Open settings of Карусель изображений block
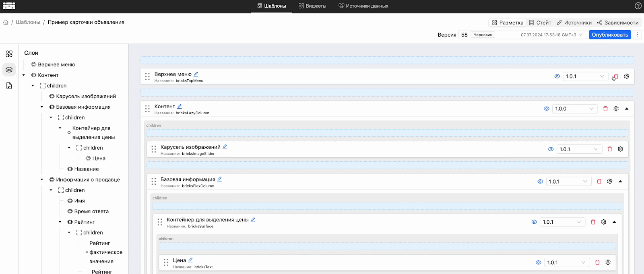Screen dimensions: 644x274 coord(620,149)
